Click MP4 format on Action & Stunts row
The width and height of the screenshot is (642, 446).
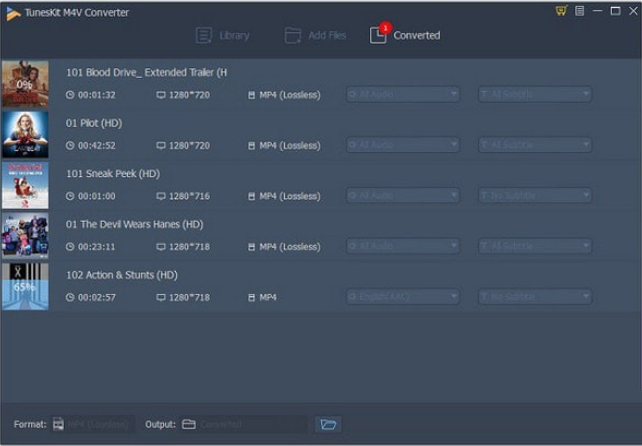pyautogui.click(x=268, y=297)
